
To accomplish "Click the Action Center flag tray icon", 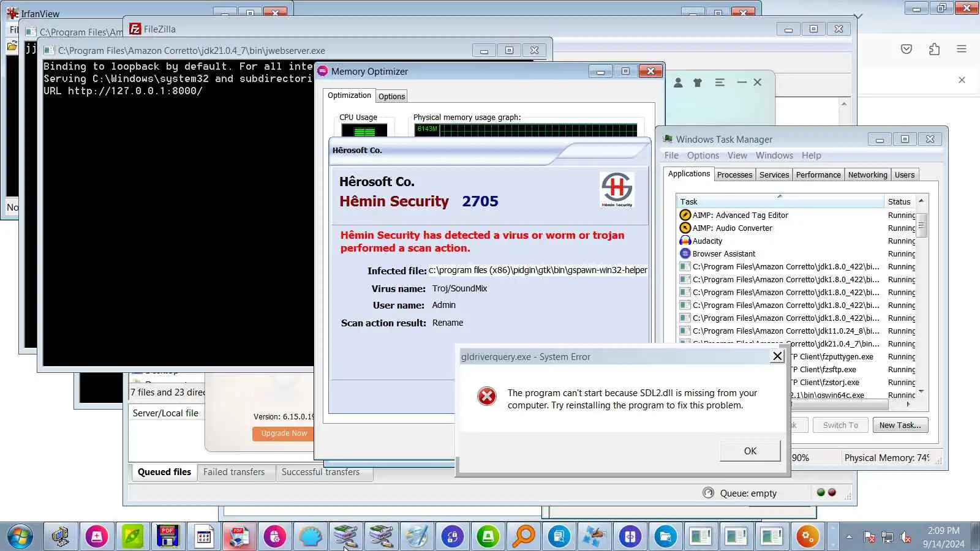I will point(869,538).
